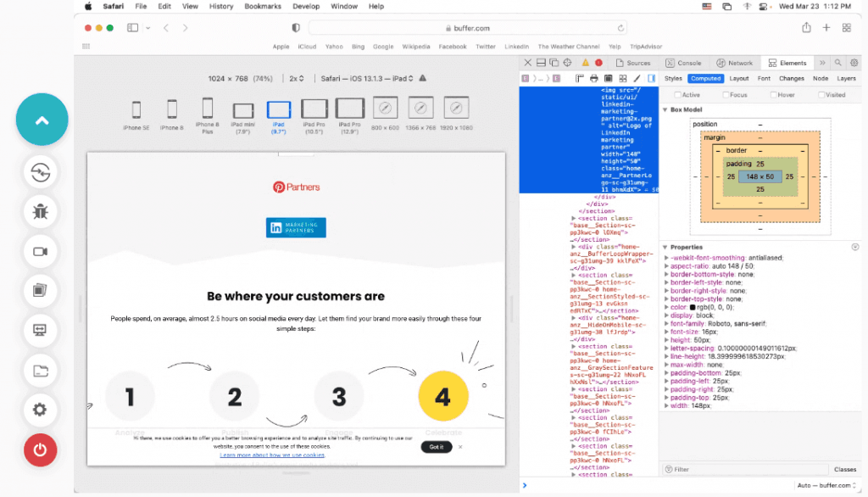Viewport: 868px width, 497px height.
Task: Click the red error badge in DevTools toolbar
Action: click(x=598, y=63)
